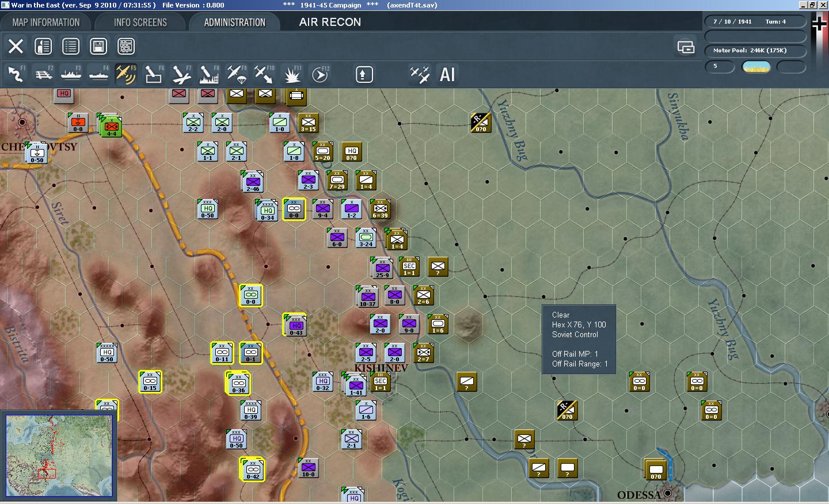Select Air Transfer mode (F10 plane arrow icon)
This screenshot has width=829, height=504.
(x=264, y=74)
